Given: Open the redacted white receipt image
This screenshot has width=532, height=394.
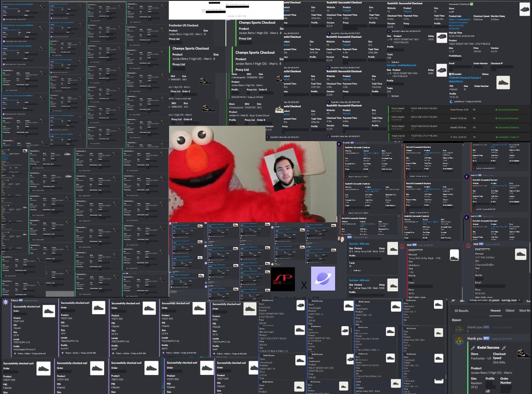Looking at the screenshot, I should (226, 10).
